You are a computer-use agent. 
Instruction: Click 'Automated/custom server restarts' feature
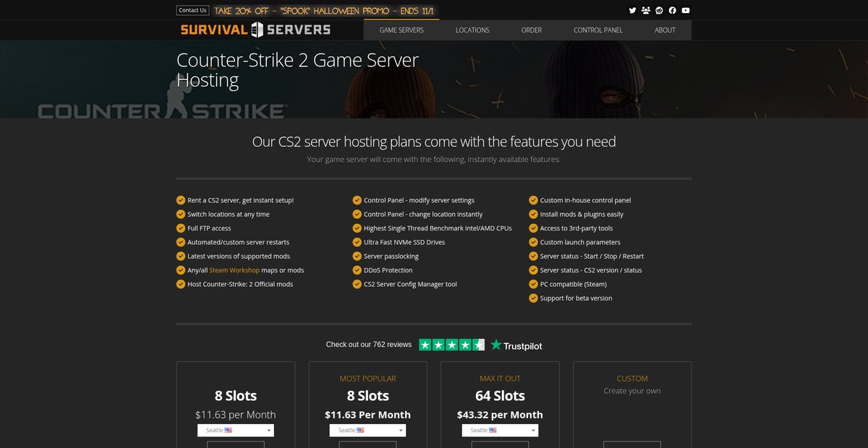pos(238,242)
